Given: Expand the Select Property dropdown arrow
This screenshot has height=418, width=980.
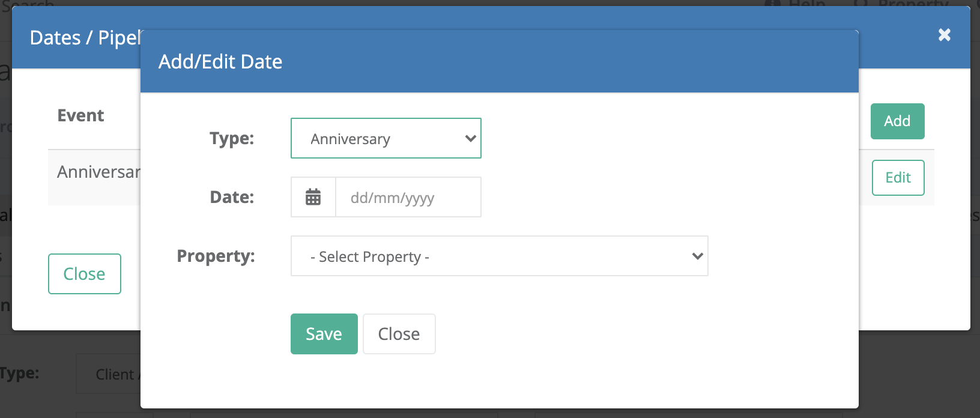Looking at the screenshot, I should click(697, 256).
